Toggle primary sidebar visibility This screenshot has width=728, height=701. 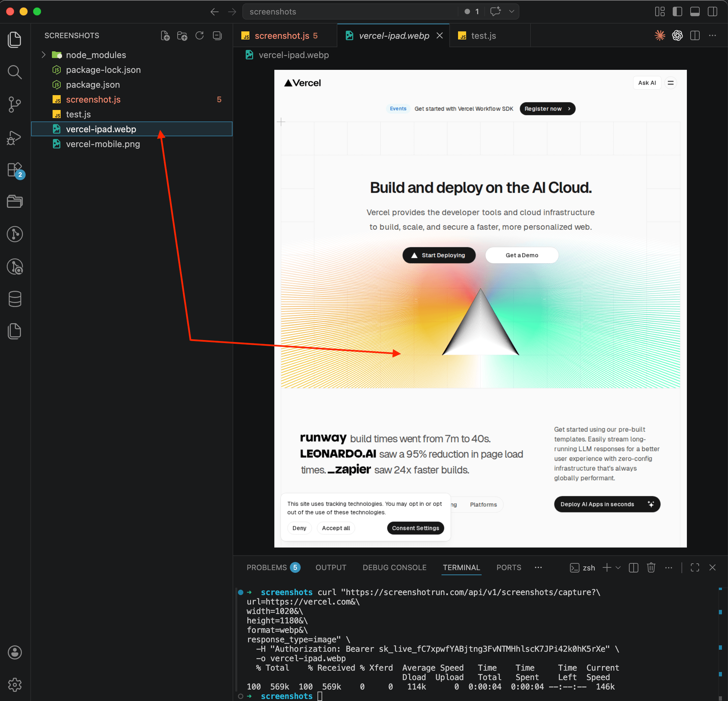tap(677, 11)
